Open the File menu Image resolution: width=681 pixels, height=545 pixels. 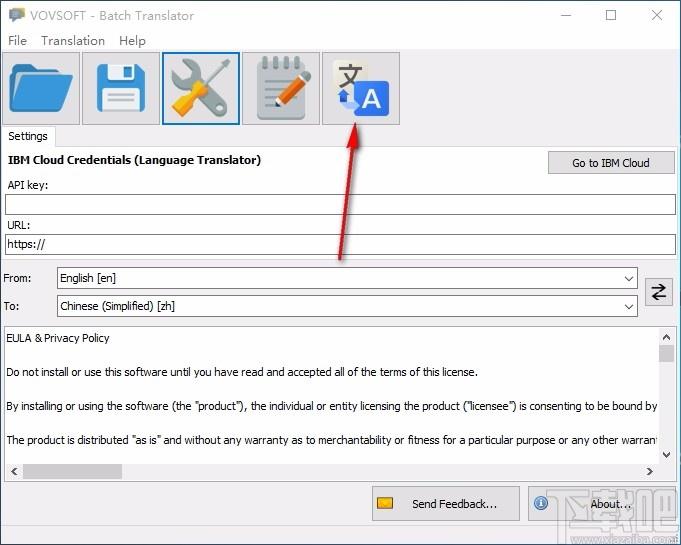coord(17,41)
